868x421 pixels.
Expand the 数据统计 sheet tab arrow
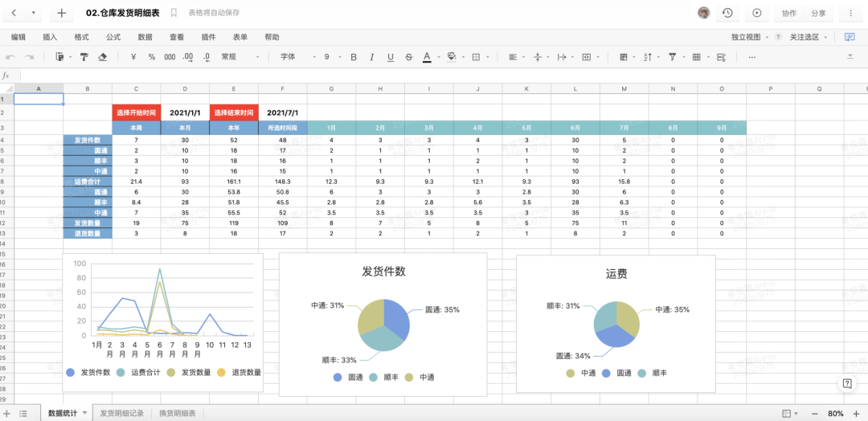point(84,413)
